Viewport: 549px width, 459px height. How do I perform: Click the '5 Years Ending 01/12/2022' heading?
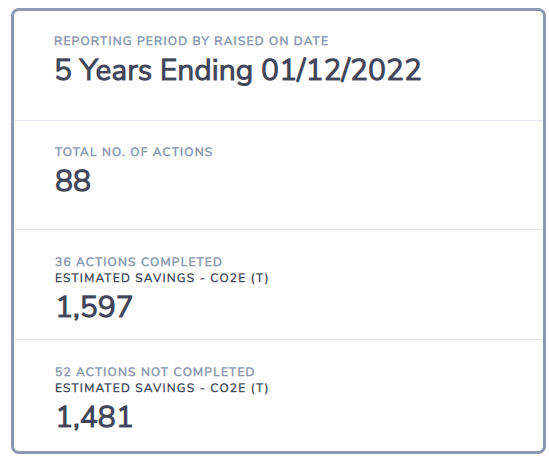(238, 70)
